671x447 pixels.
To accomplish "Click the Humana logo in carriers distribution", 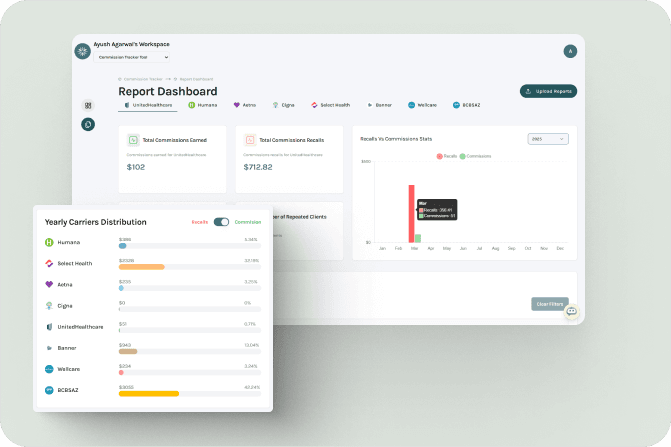I will (x=49, y=243).
